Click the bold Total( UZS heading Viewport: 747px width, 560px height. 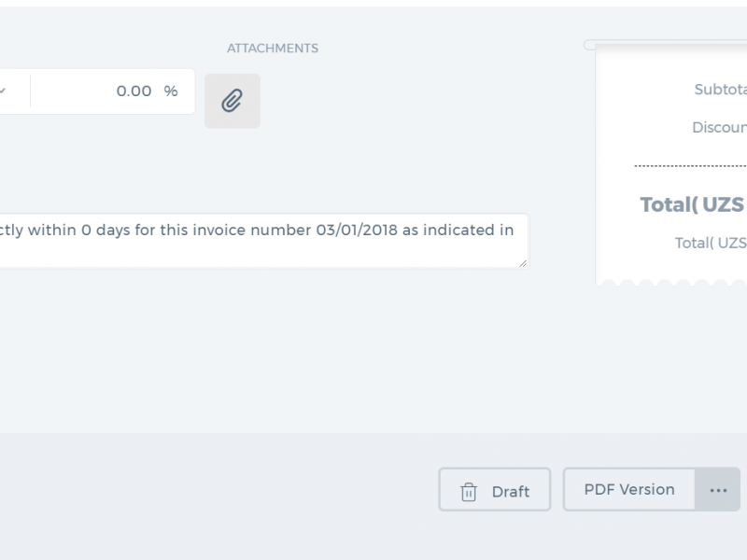coord(692,204)
